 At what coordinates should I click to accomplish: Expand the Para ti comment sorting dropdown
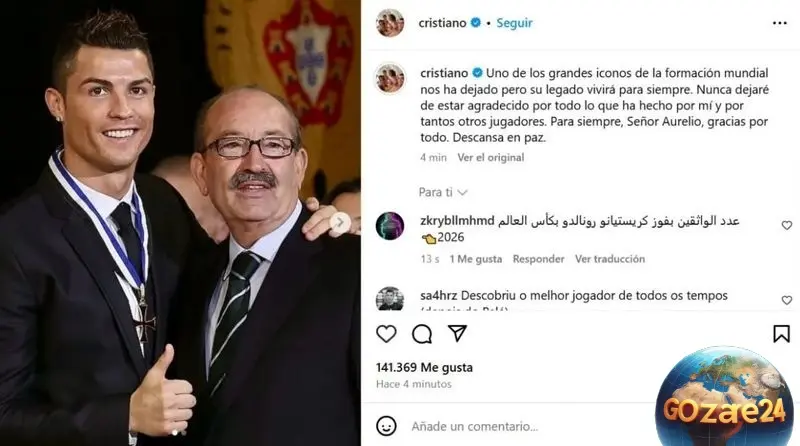click(x=443, y=192)
